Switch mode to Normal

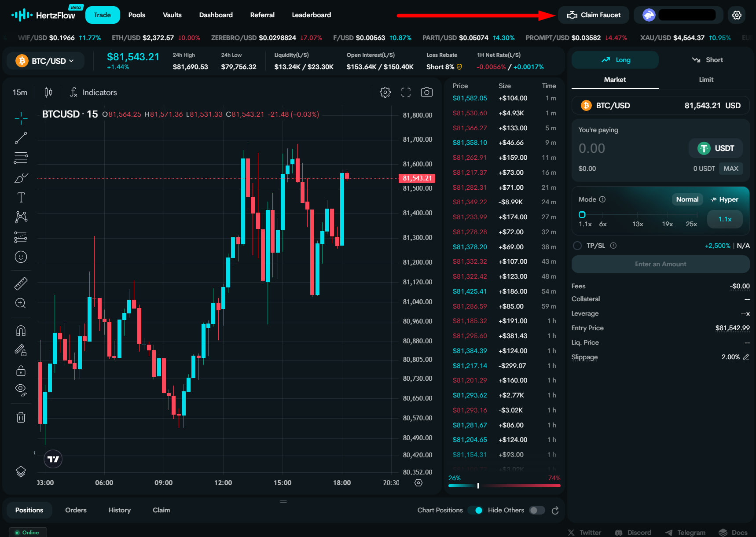click(x=687, y=199)
